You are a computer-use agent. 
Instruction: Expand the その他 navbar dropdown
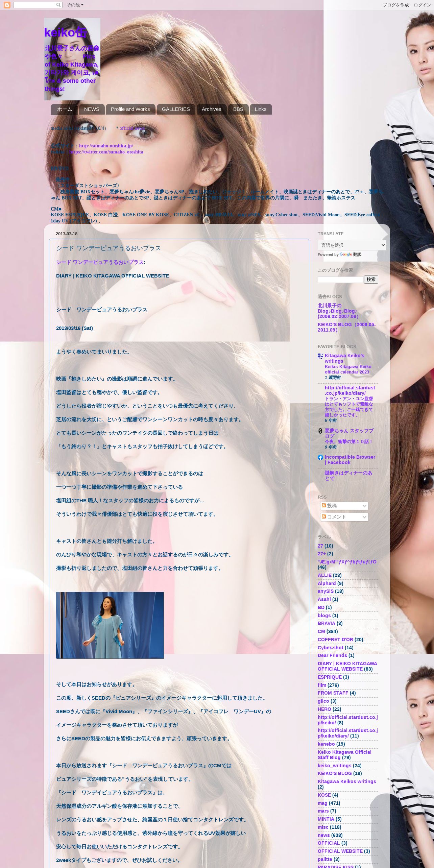(75, 5)
